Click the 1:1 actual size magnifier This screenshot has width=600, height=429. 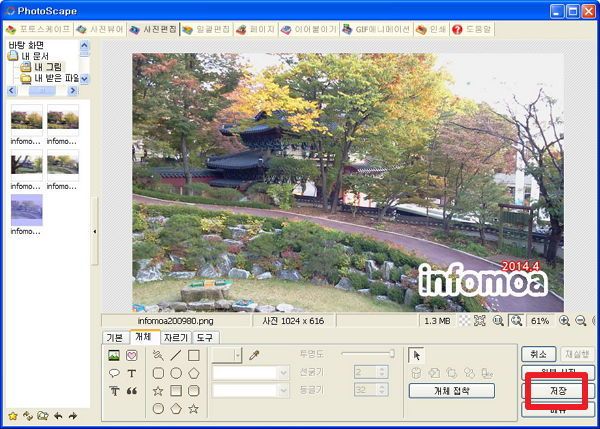[x=498, y=321]
